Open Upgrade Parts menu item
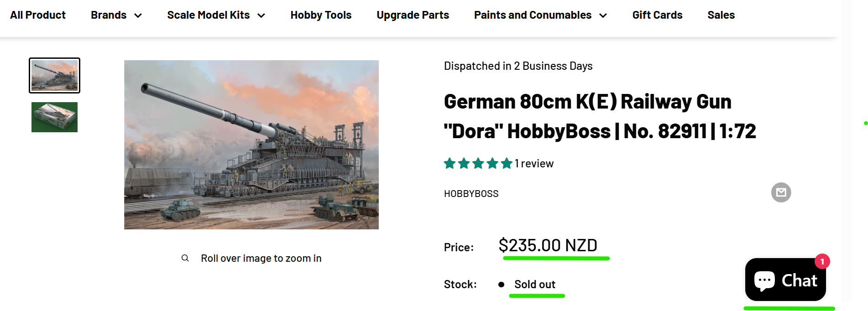 tap(413, 15)
